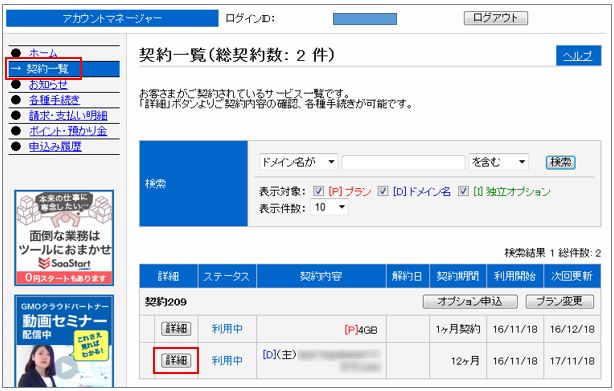Click the 次回更新 column header
Viewport: 614px width, 391px height.
pyautogui.click(x=572, y=276)
